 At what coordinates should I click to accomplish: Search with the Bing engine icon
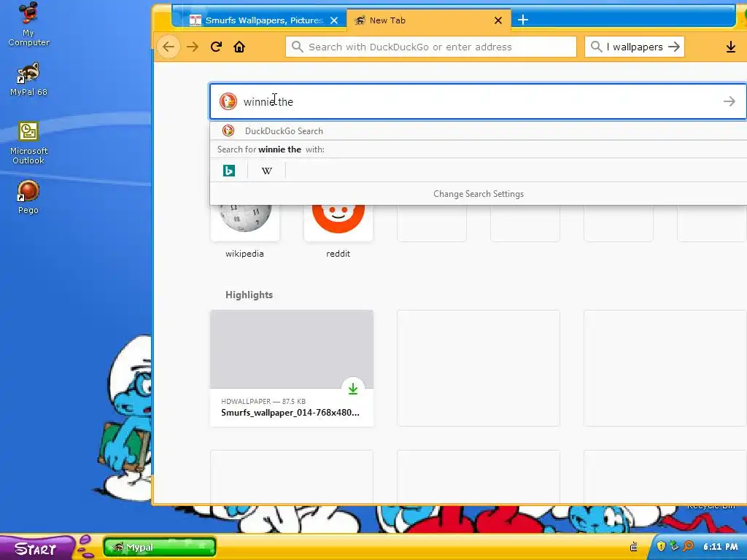(229, 171)
